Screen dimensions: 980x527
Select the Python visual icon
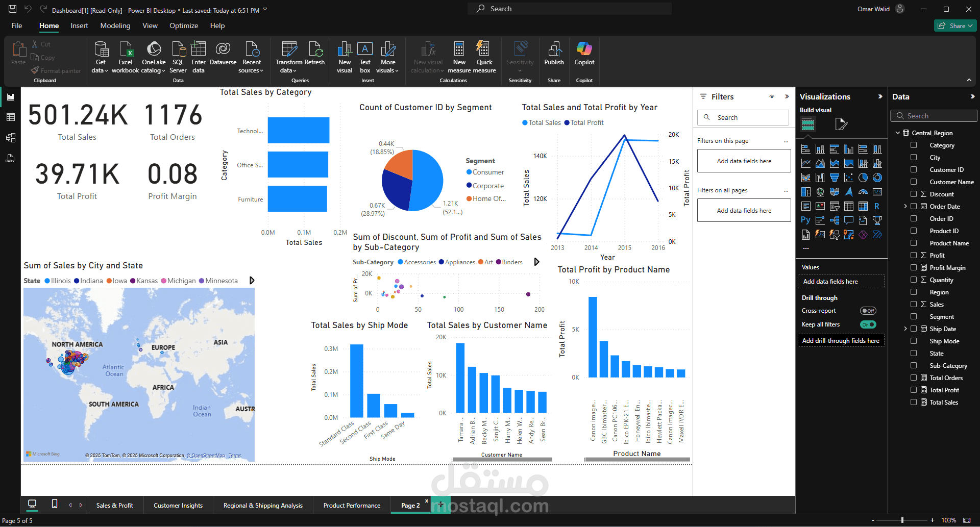pyautogui.click(x=805, y=220)
